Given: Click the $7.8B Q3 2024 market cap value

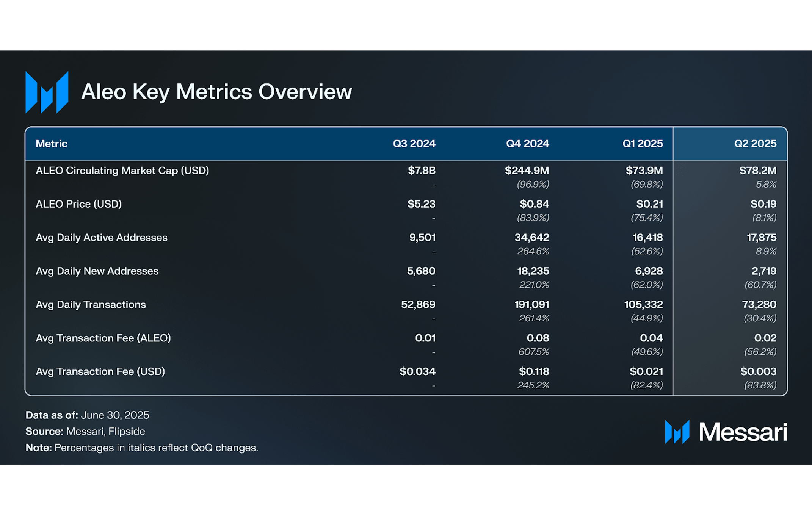Looking at the screenshot, I should tap(421, 171).
